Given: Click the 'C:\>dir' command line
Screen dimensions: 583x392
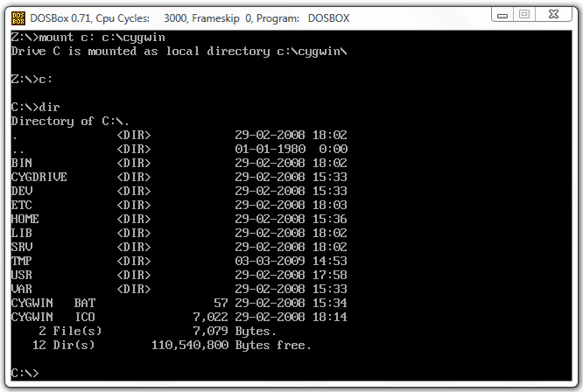Looking at the screenshot, I should (35, 108).
